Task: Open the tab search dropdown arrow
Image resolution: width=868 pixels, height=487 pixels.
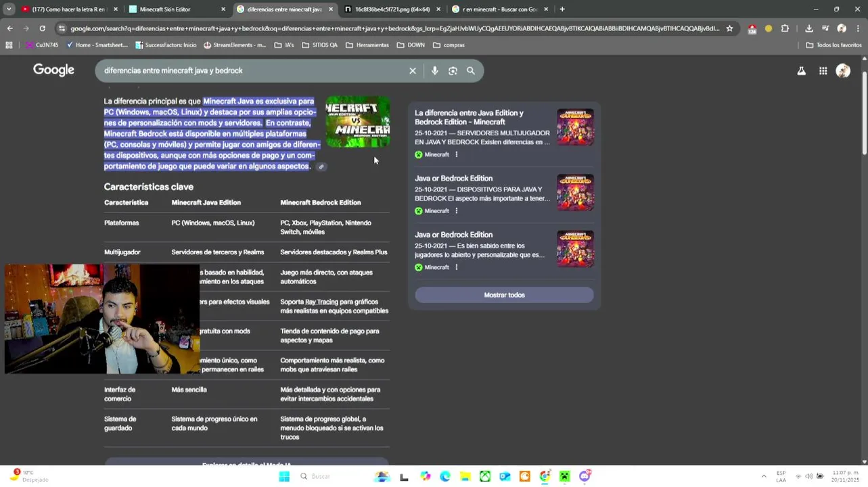Action: tap(9, 9)
